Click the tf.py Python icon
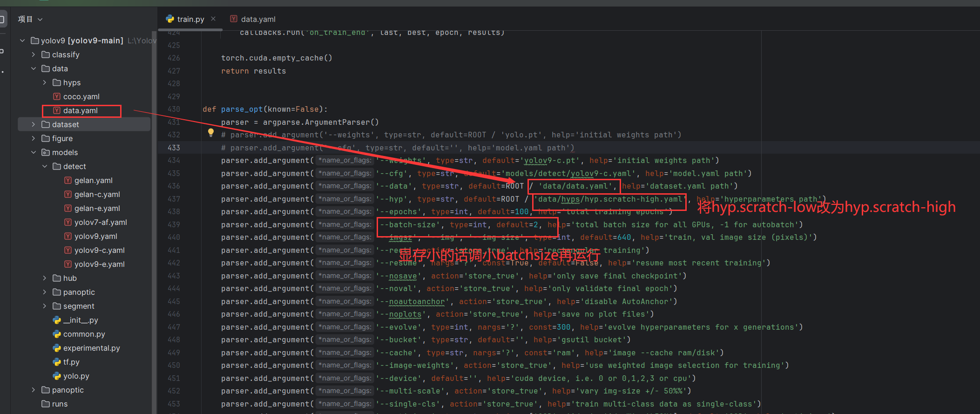 57,362
